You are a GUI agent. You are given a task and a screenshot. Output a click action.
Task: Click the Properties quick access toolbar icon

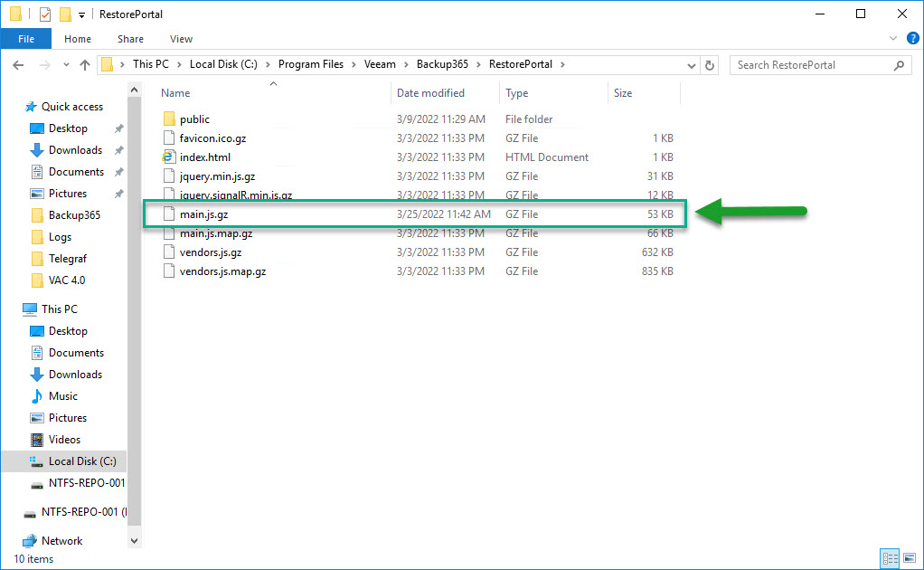click(x=45, y=14)
